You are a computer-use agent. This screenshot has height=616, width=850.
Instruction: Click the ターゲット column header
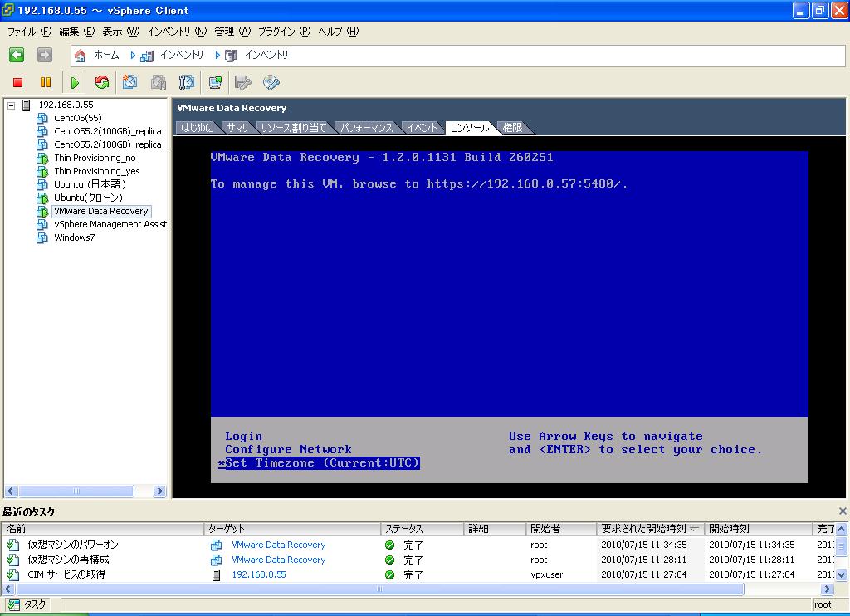tap(292, 528)
